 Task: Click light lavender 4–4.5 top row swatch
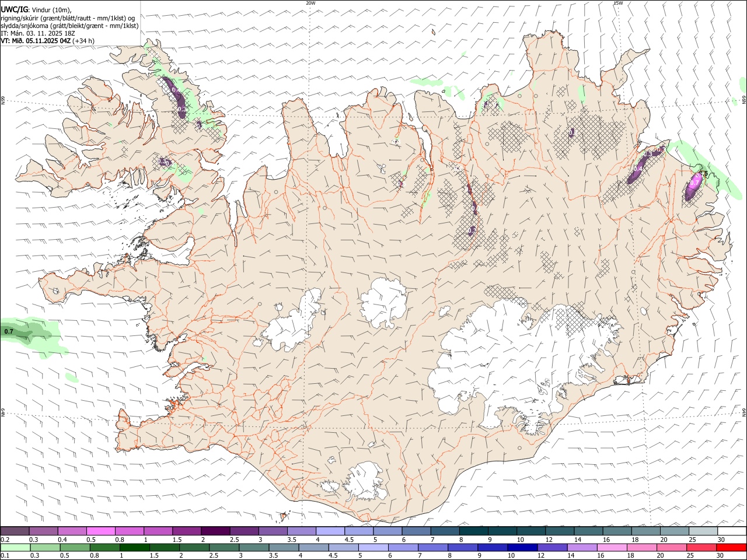click(x=330, y=531)
